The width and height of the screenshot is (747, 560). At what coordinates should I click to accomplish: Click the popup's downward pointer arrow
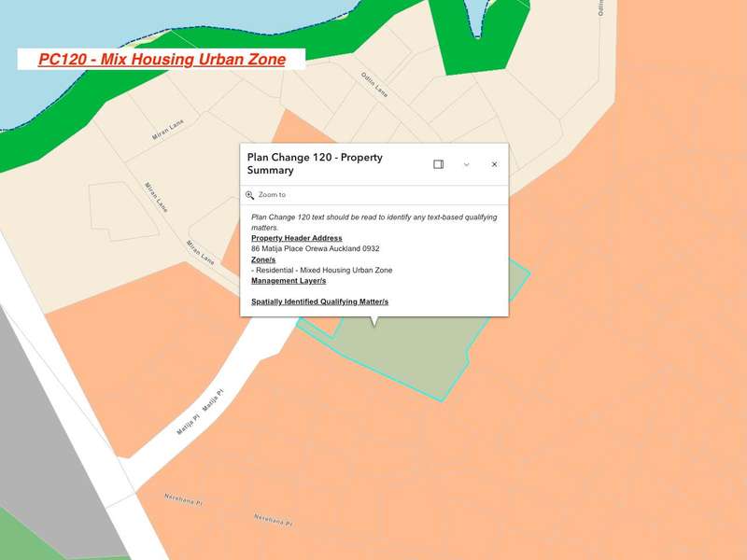tap(374, 322)
